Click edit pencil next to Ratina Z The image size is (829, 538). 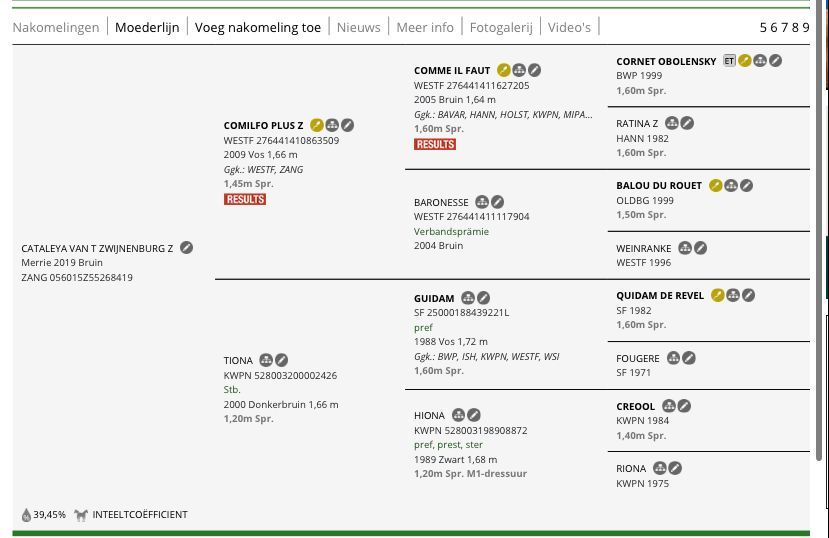[x=687, y=123]
